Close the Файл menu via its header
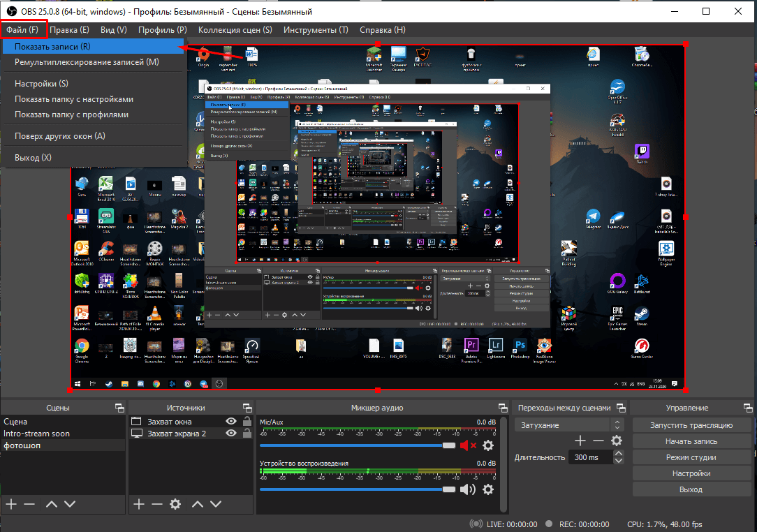The image size is (757, 532). tap(22, 30)
